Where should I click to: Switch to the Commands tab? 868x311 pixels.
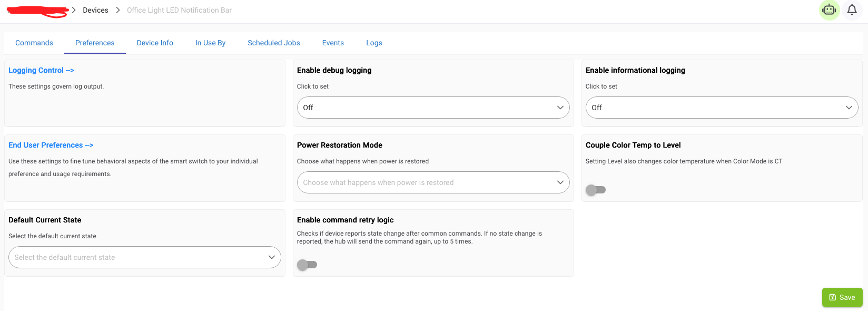(x=34, y=43)
